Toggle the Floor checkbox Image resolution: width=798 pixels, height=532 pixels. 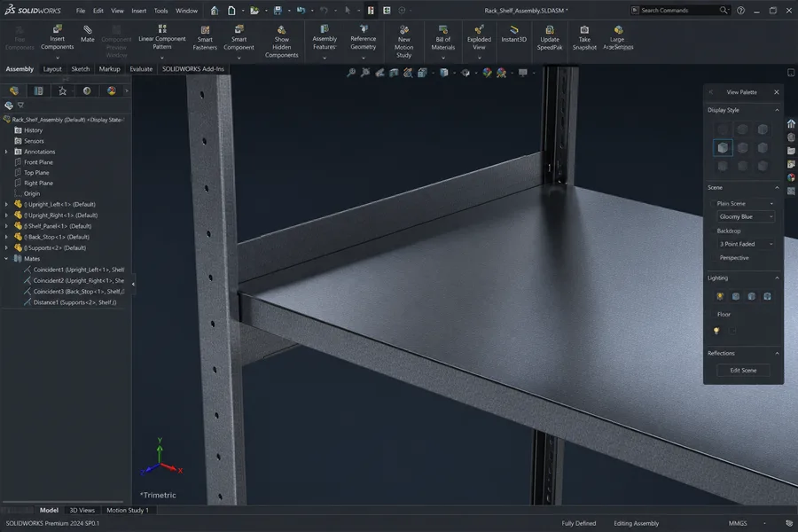pos(713,314)
